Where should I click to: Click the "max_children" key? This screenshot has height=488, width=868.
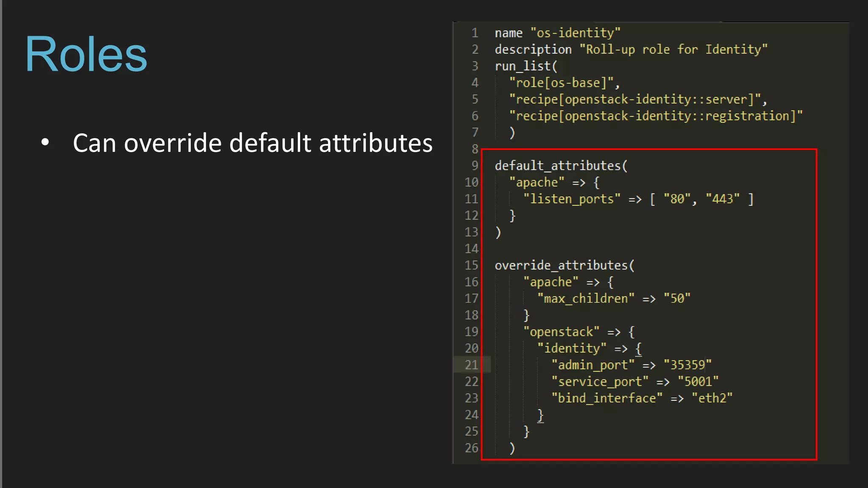tap(586, 298)
